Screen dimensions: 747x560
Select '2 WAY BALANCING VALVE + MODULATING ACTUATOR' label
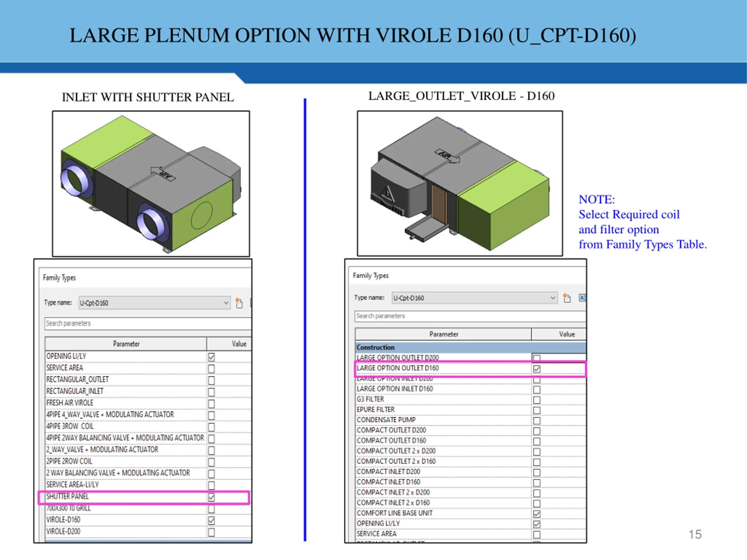[118, 473]
